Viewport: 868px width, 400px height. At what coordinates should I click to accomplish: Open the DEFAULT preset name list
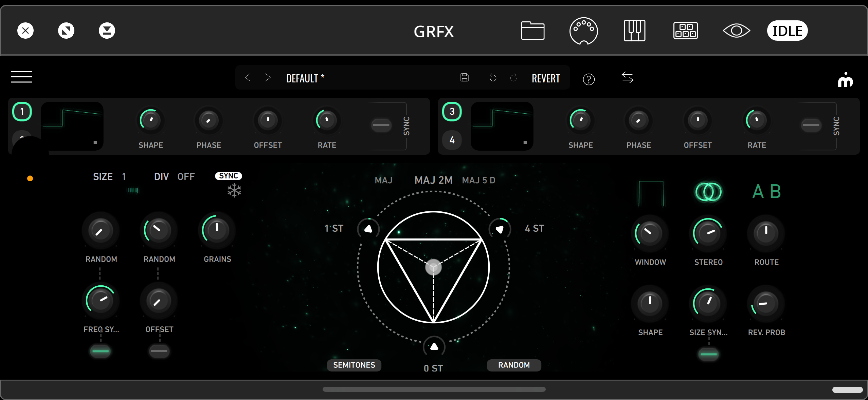click(x=305, y=78)
